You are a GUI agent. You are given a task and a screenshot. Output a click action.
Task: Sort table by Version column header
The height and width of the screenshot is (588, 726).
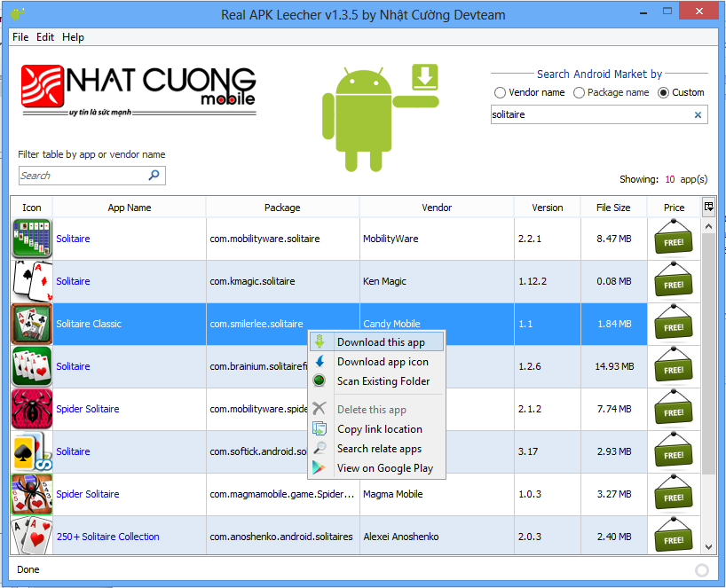(548, 208)
